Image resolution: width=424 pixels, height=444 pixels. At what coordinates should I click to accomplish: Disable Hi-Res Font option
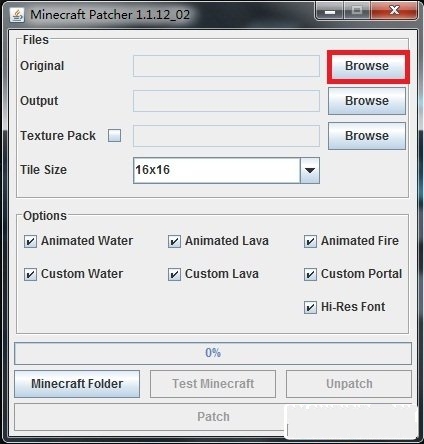click(310, 307)
